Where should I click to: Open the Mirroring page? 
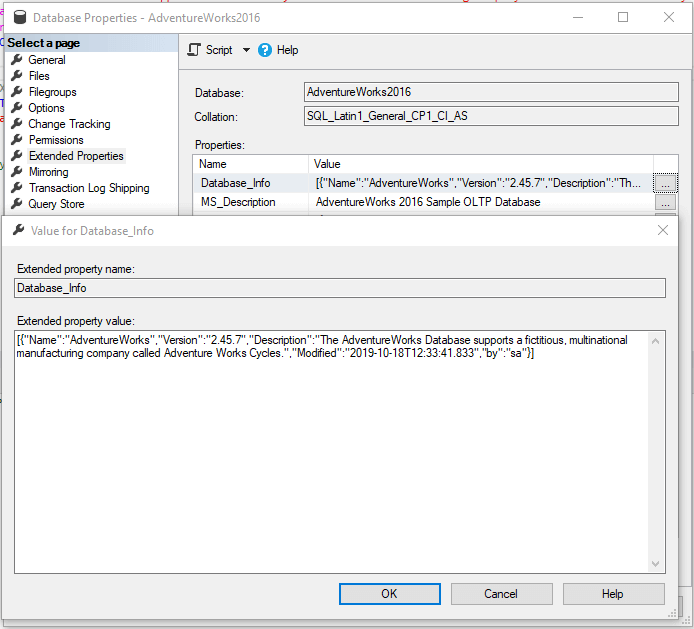pyautogui.click(x=48, y=172)
